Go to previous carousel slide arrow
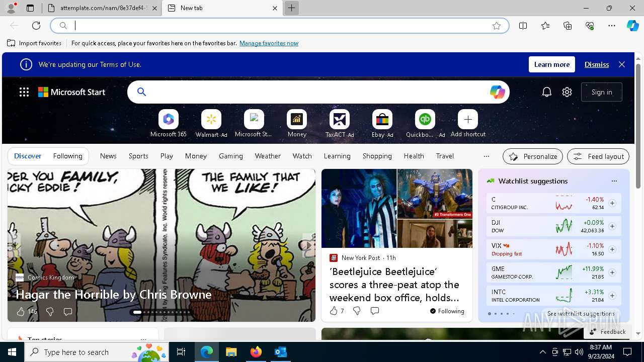The height and width of the screenshot is (362, 644). tap(14, 245)
